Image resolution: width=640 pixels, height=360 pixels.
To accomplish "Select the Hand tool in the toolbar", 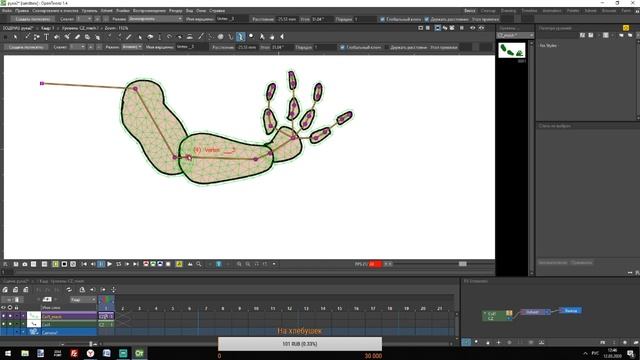I will coord(272,37).
